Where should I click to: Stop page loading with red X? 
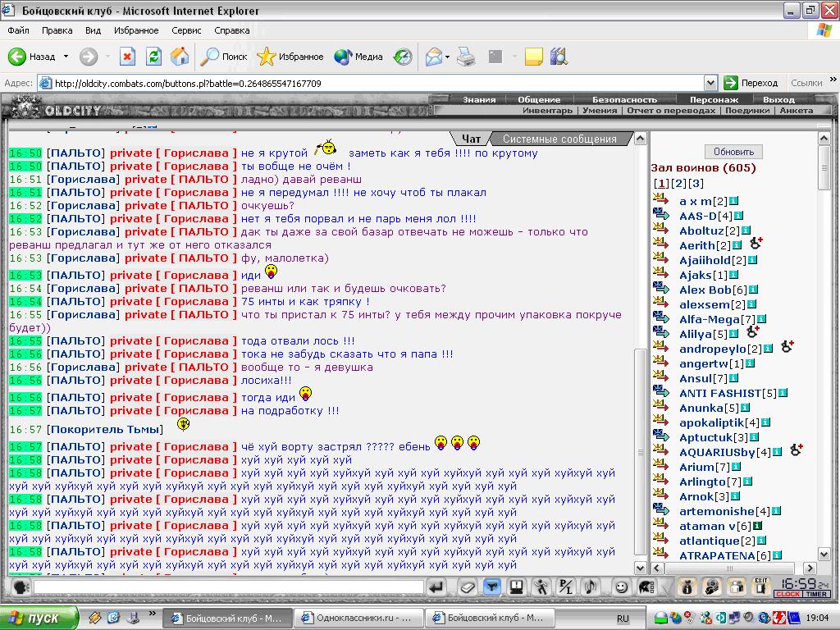[127, 57]
